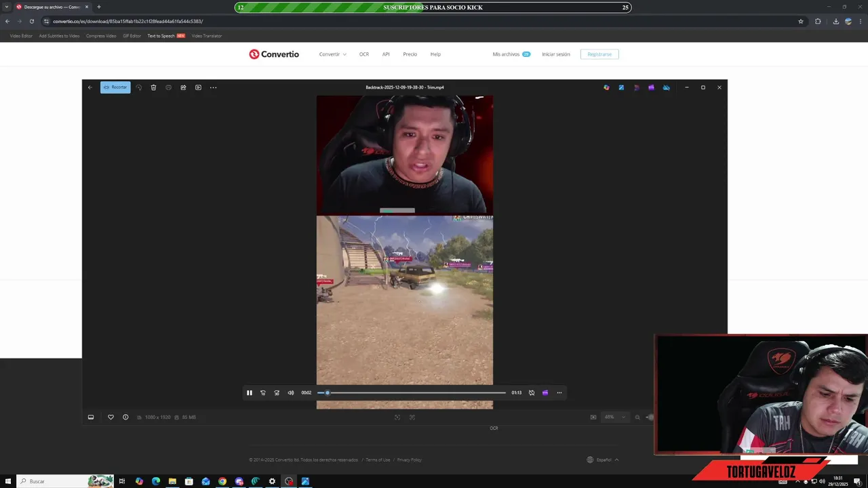Open the blue editor app icon in Photos header
The width and height of the screenshot is (868, 488).
pos(621,87)
